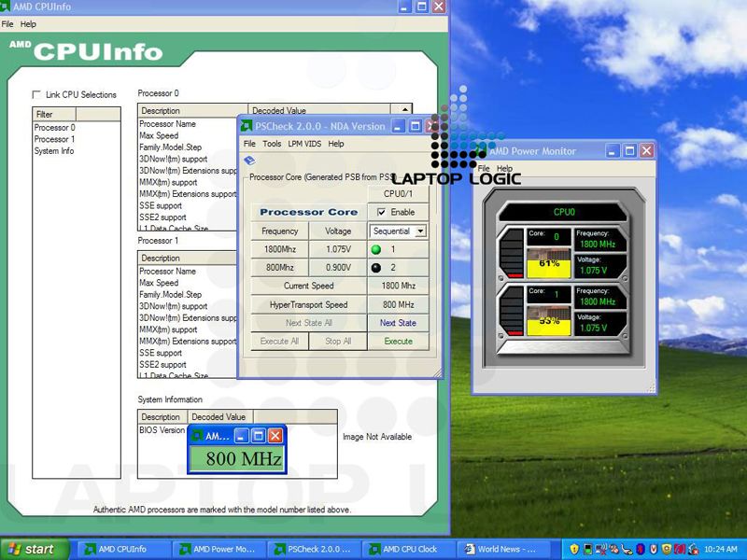Switch to AMD CPUInfo on the taskbar
This screenshot has width=747, height=560.
coord(123,549)
